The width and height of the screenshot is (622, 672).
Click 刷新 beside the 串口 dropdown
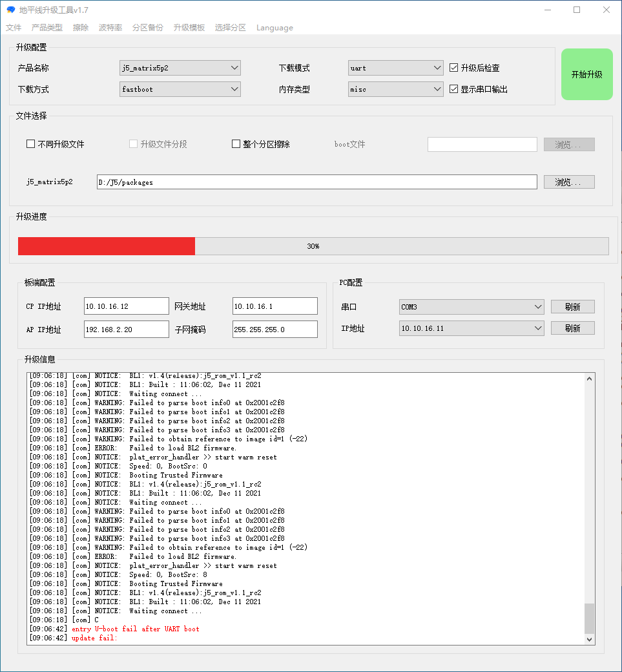(572, 307)
